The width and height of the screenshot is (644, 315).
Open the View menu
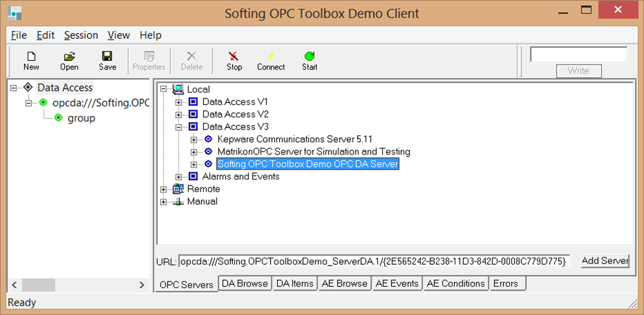[119, 35]
